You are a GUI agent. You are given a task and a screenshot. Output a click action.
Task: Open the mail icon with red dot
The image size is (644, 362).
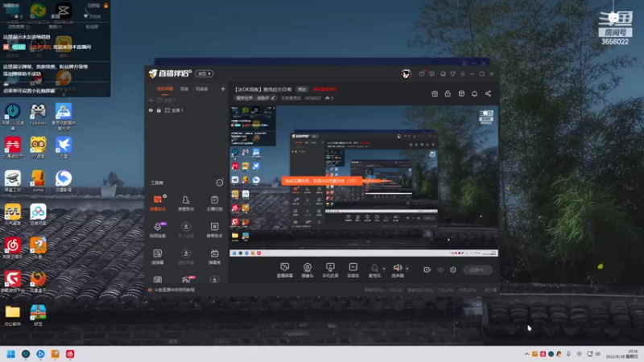pyautogui.click(x=422, y=74)
